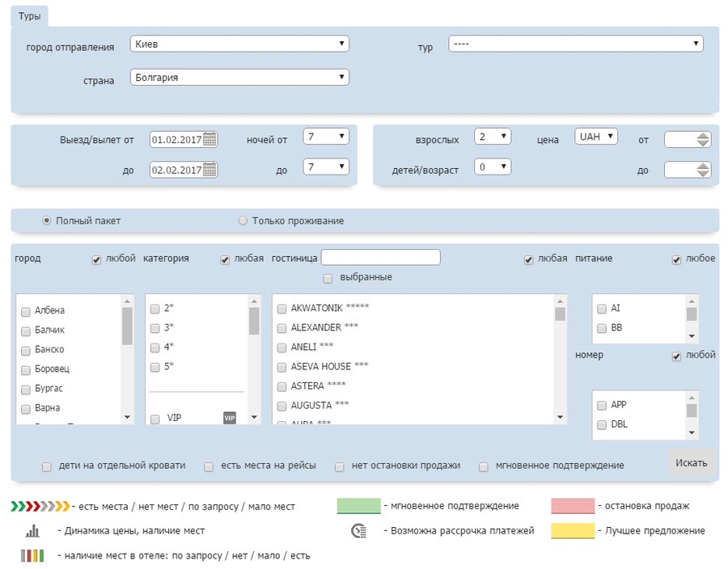The width and height of the screenshot is (728, 569).
Task: Click the Искать search button
Action: (x=692, y=463)
